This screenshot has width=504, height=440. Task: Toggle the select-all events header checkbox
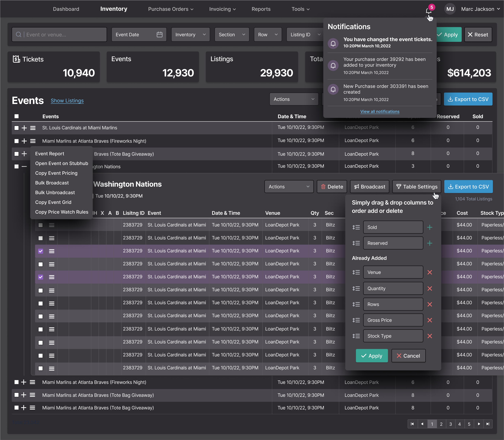[16, 116]
